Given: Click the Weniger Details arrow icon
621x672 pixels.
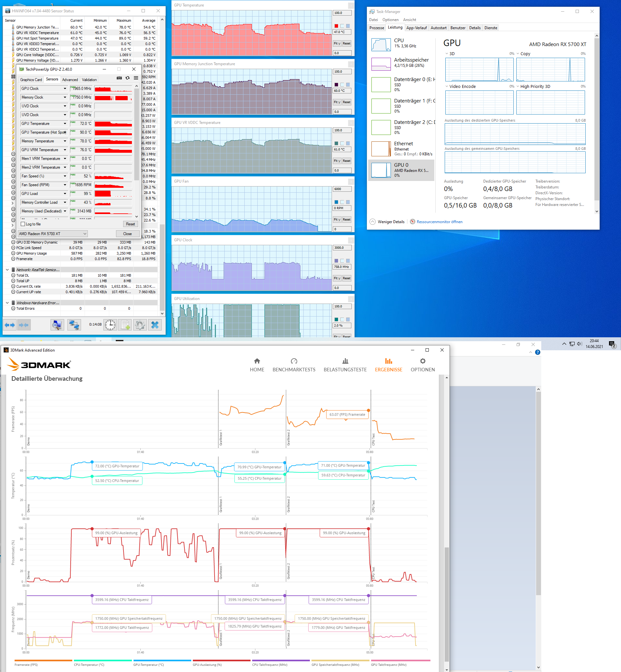Looking at the screenshot, I should click(x=372, y=222).
